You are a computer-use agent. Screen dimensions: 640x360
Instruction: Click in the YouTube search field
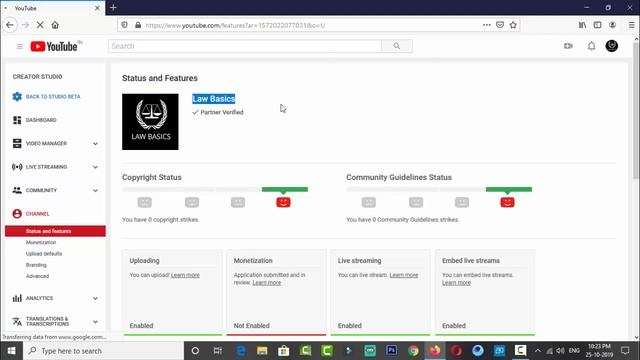[x=245, y=46]
